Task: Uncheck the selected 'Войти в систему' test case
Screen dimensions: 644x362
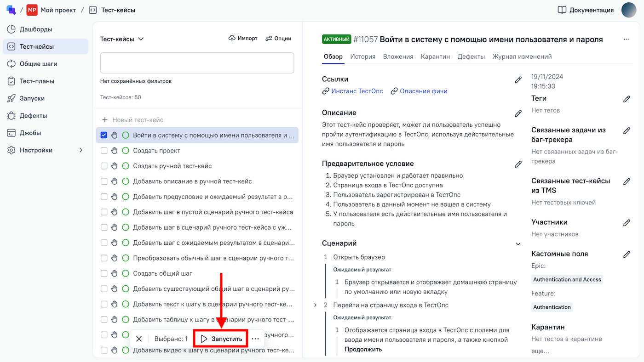Action: (104, 135)
